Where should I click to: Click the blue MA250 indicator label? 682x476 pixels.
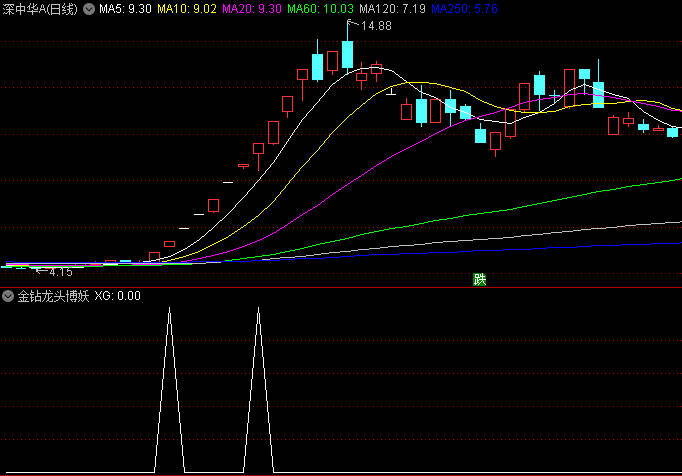coord(463,8)
